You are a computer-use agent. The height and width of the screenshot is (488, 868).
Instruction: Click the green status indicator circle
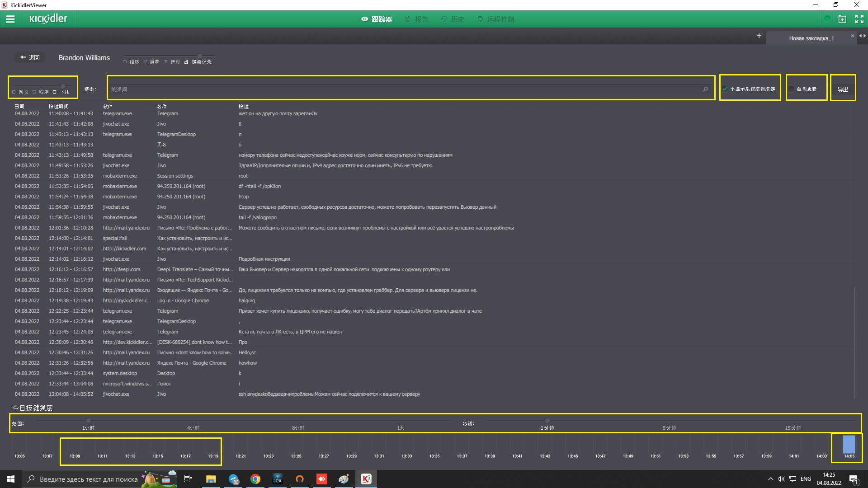[x=827, y=19]
